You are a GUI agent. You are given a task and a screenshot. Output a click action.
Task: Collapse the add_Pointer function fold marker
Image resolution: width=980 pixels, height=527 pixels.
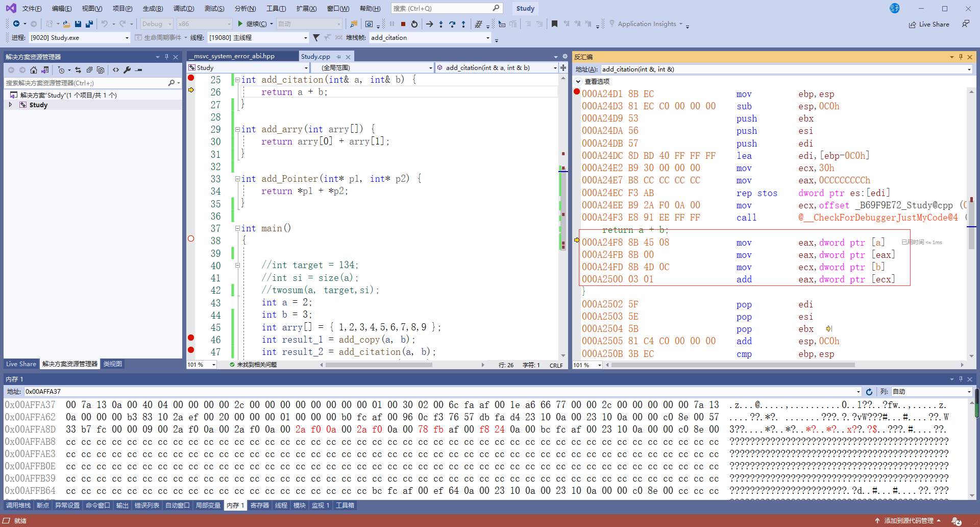coord(237,179)
